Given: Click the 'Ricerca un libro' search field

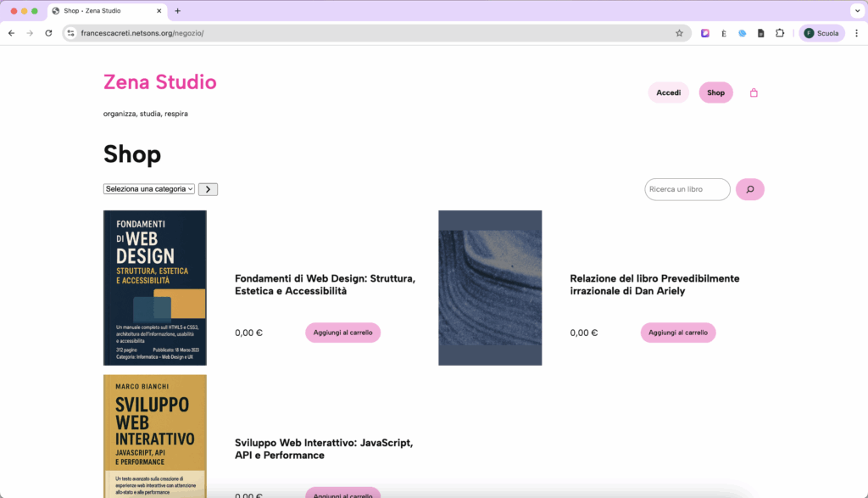Looking at the screenshot, I should coord(687,189).
